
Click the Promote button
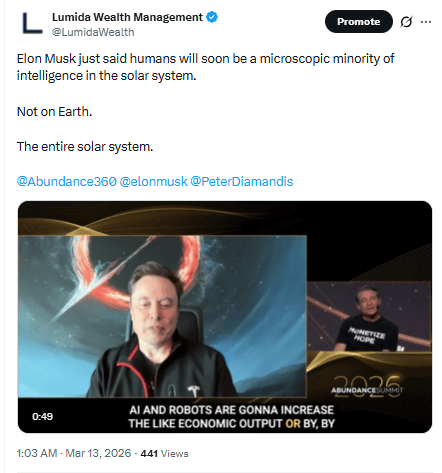point(359,21)
